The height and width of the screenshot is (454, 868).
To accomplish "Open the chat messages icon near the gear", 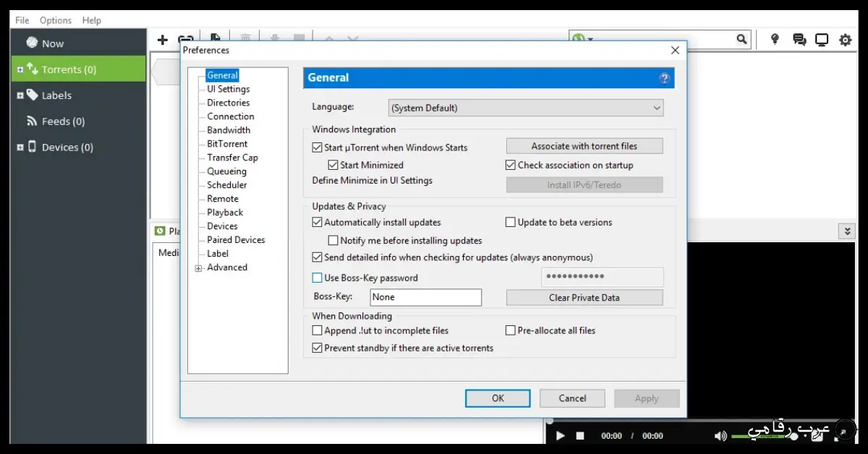I will [x=799, y=39].
